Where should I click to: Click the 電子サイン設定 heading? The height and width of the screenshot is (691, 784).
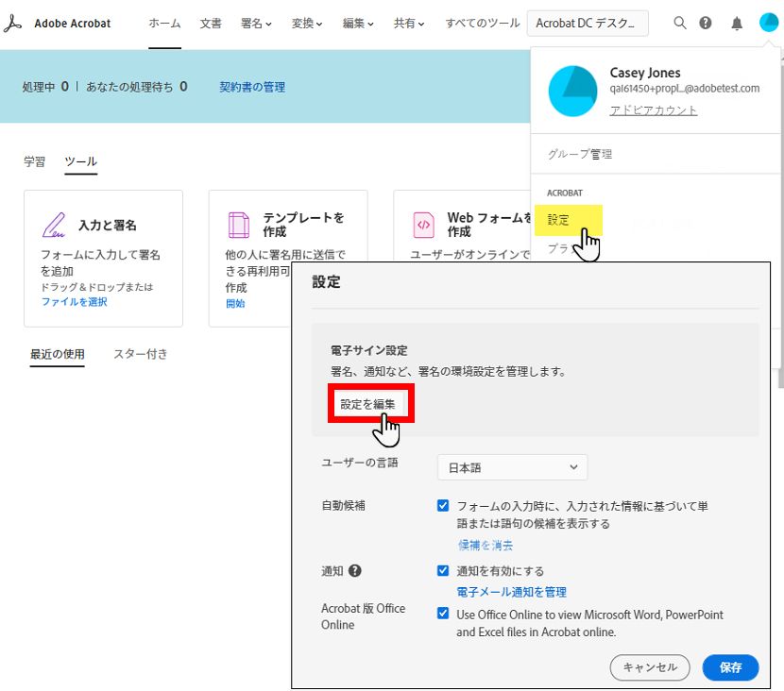[x=369, y=350]
